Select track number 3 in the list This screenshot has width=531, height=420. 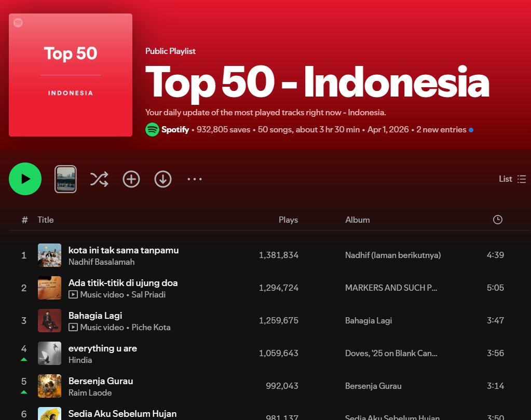tap(24, 320)
